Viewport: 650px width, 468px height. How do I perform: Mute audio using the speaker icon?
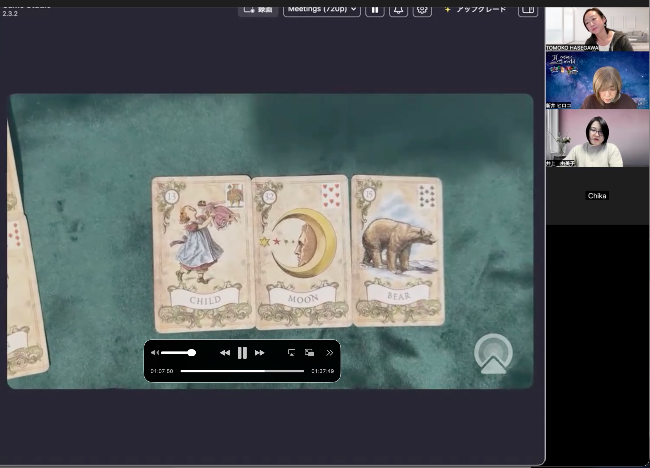[x=155, y=352]
